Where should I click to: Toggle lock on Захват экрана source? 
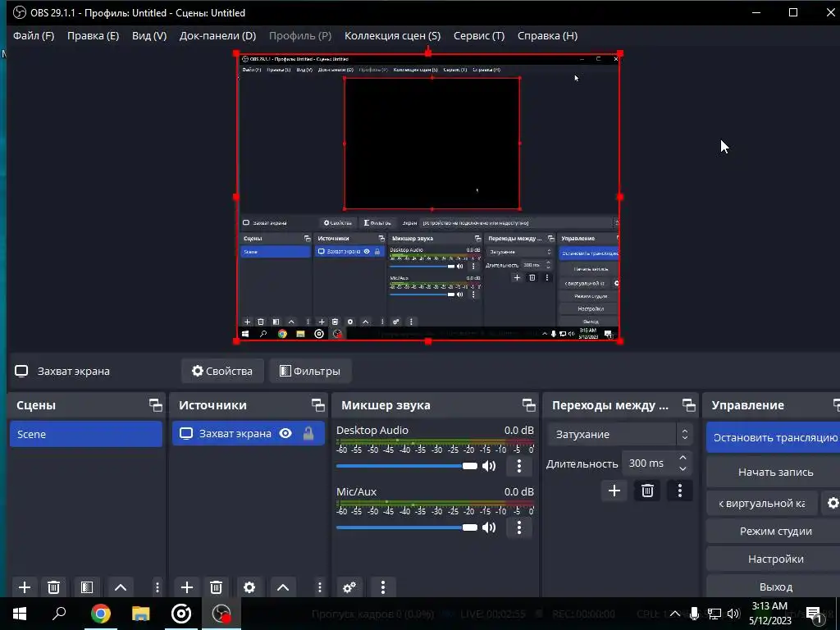click(x=308, y=433)
